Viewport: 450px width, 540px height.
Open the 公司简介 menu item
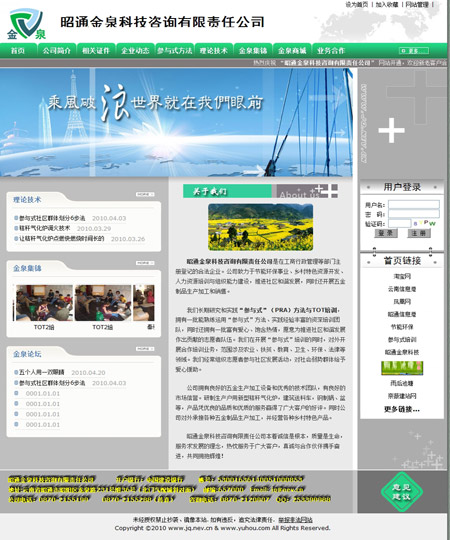(56, 51)
